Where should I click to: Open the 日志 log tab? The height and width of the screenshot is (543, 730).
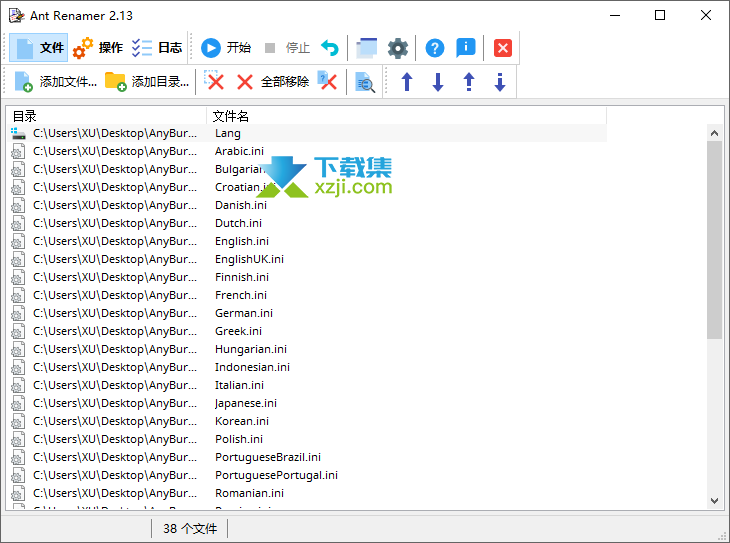click(157, 48)
